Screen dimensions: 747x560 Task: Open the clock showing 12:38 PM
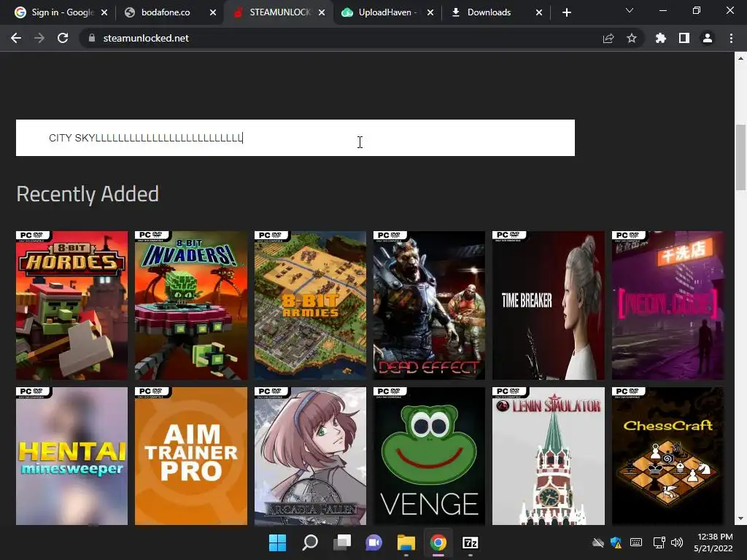click(713, 542)
